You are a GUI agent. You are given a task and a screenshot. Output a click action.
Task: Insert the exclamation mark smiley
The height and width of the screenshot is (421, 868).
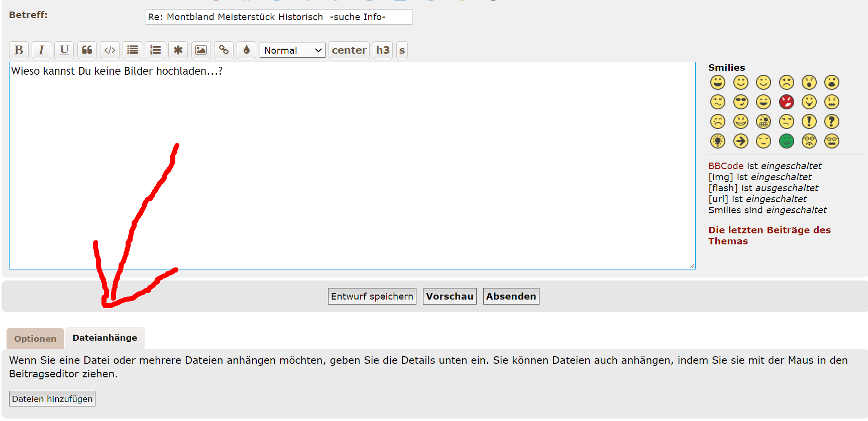point(809,121)
